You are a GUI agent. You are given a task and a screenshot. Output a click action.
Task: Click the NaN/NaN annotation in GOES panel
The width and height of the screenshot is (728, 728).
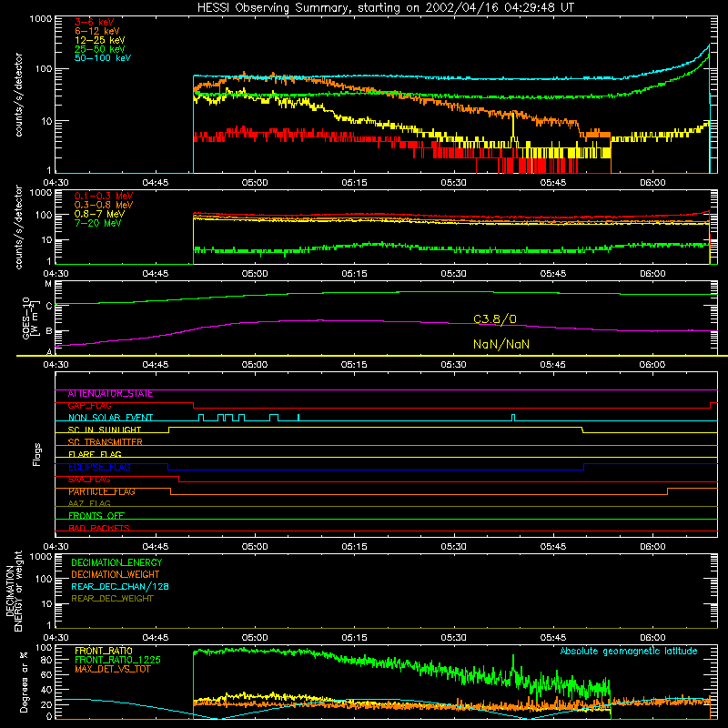point(501,344)
